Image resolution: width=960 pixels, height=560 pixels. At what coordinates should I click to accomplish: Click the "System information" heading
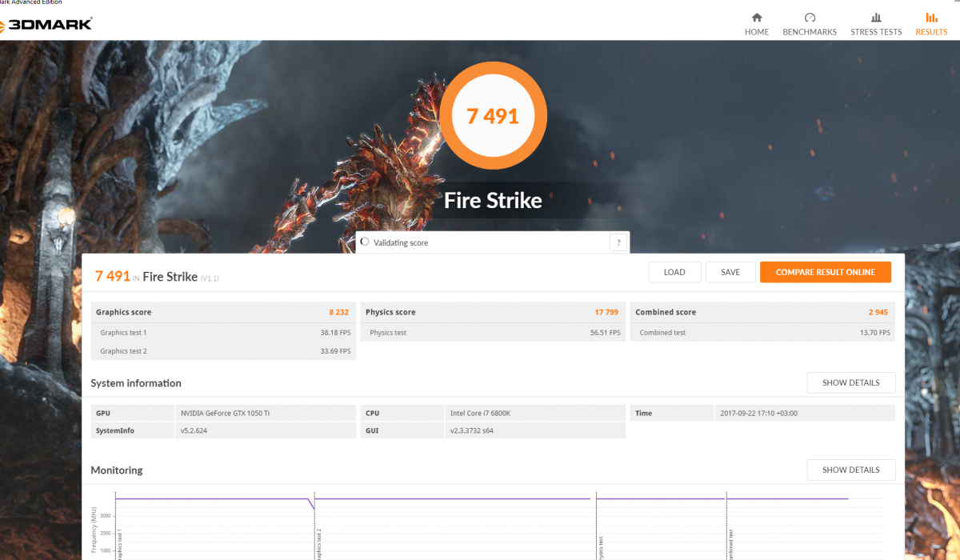click(x=136, y=383)
